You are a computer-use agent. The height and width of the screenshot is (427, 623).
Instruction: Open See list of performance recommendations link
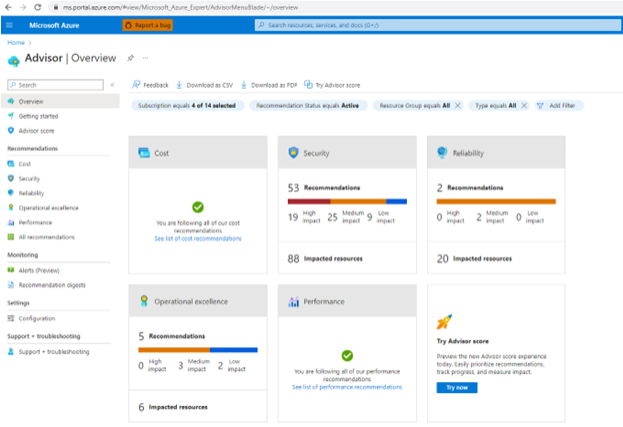pos(347,387)
